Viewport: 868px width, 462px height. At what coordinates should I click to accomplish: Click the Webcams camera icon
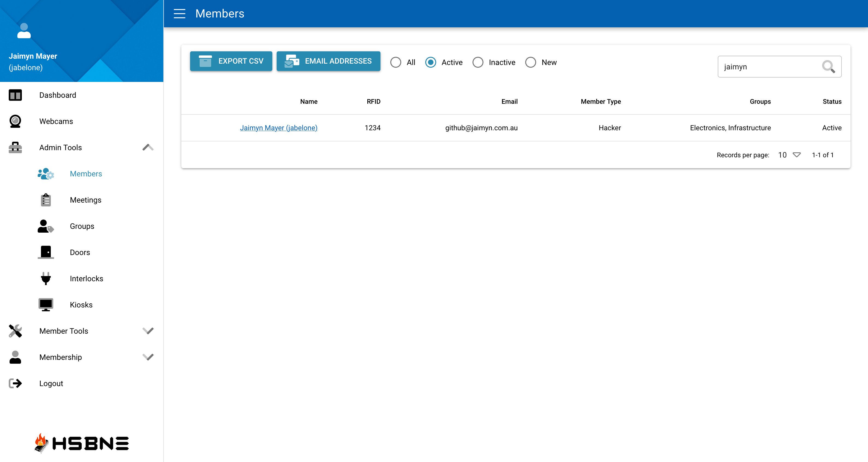tap(15, 121)
